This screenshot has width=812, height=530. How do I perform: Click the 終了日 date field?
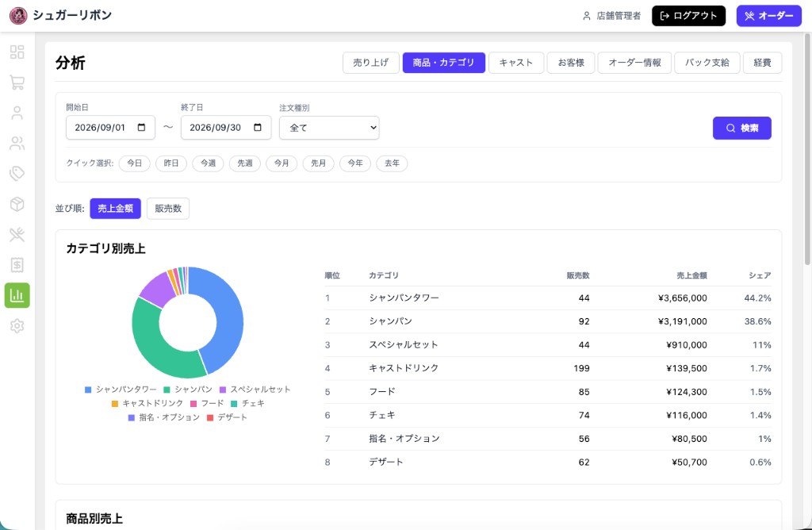coord(226,128)
